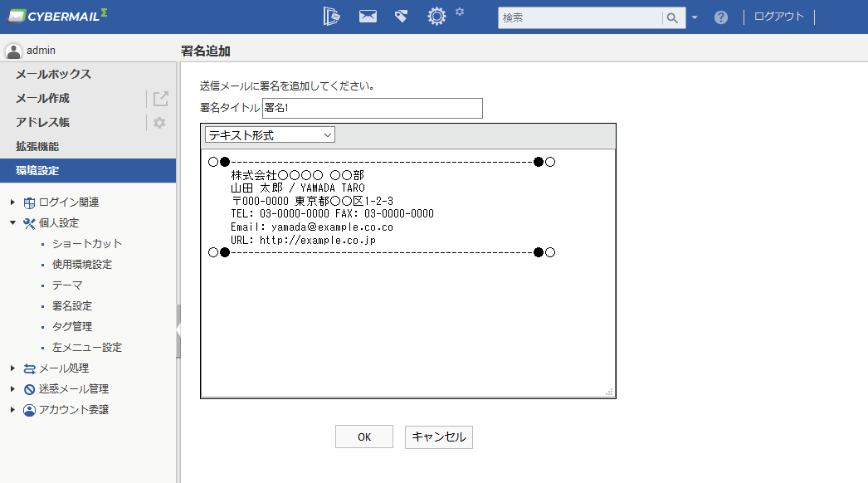
Task: Open the mailbox icon in top bar
Action: pyautogui.click(x=331, y=17)
